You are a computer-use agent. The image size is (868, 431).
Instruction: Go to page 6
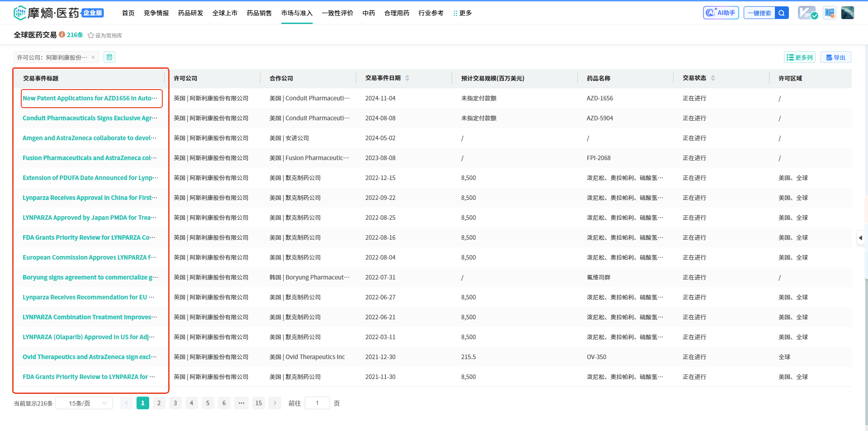pyautogui.click(x=224, y=403)
